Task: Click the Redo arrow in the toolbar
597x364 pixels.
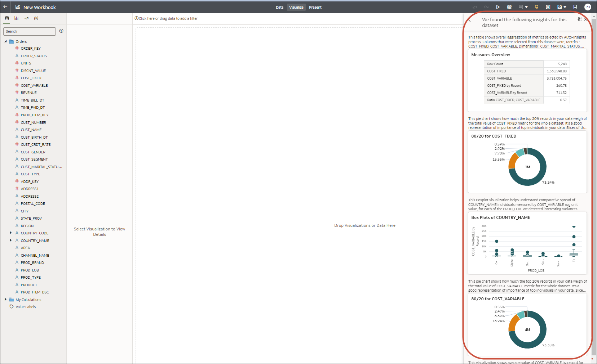Action: click(486, 7)
